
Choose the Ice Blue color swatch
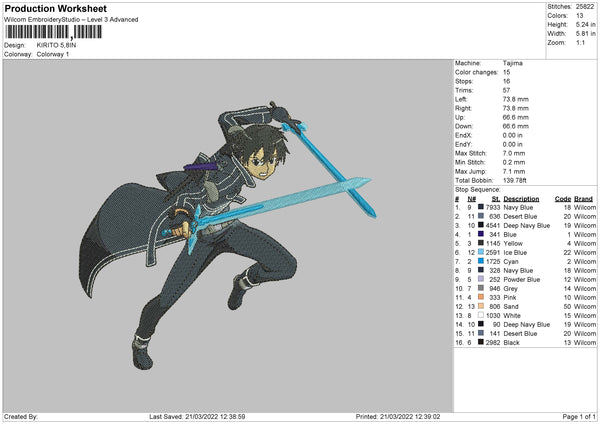(481, 252)
